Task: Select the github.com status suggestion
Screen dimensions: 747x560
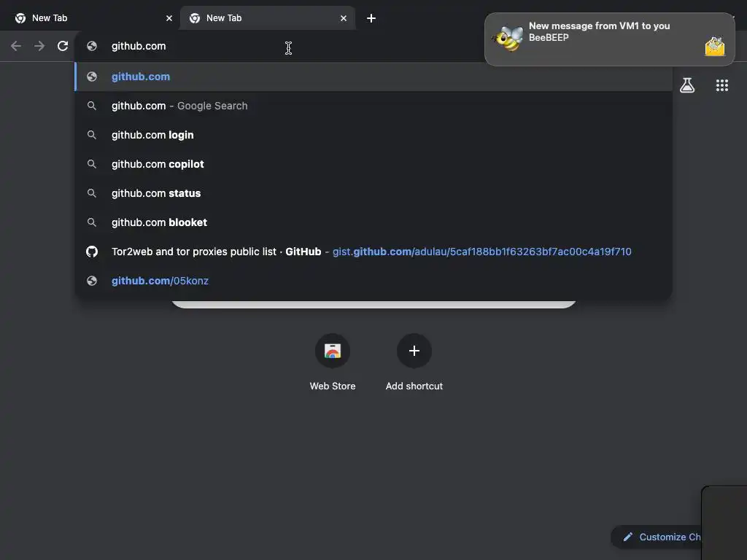Action: tap(373, 192)
